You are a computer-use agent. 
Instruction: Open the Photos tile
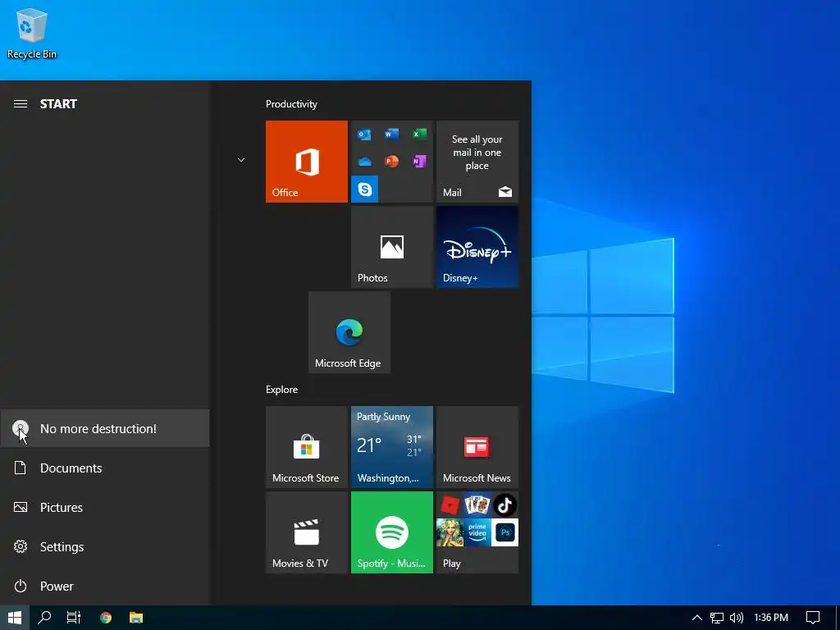391,247
